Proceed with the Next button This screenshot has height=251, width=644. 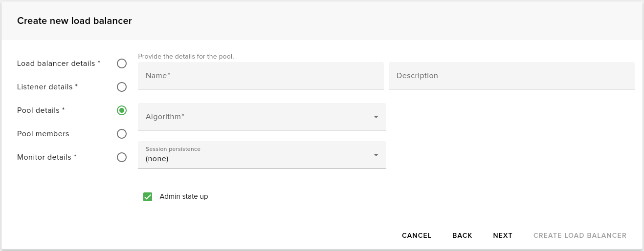click(503, 235)
